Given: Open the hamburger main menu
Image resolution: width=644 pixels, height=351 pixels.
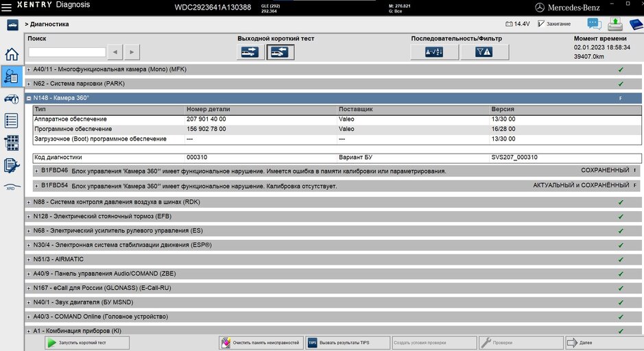Looking at the screenshot, I should [x=7, y=7].
